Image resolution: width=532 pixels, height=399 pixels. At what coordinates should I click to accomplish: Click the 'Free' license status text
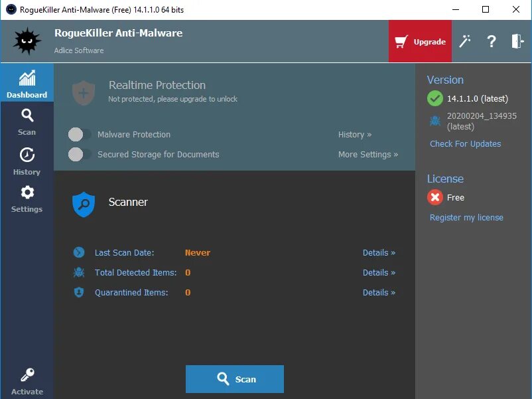click(x=455, y=198)
